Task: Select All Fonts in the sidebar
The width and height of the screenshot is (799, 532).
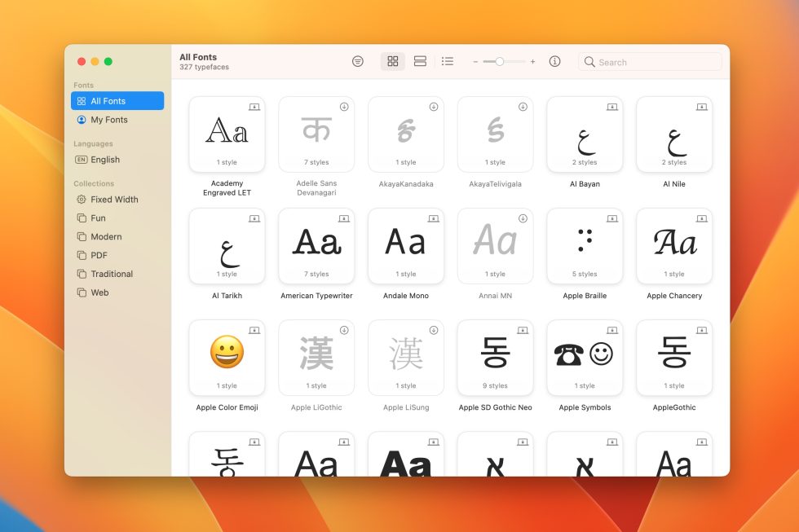Action: coord(117,101)
